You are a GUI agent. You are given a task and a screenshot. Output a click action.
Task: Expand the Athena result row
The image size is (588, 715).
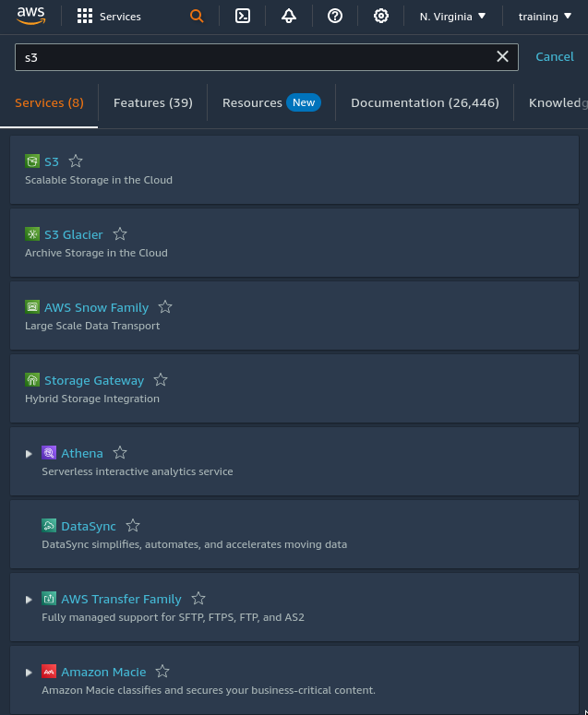pyautogui.click(x=30, y=454)
